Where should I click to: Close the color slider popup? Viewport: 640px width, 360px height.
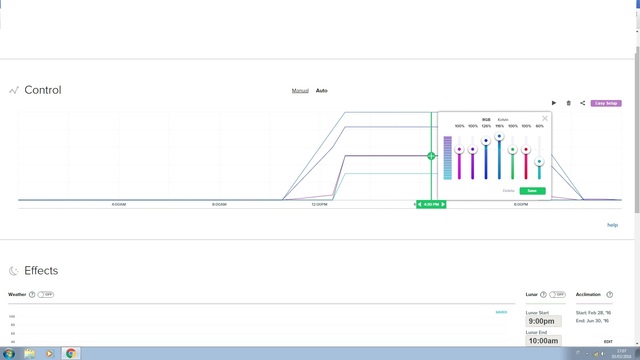pyautogui.click(x=544, y=118)
